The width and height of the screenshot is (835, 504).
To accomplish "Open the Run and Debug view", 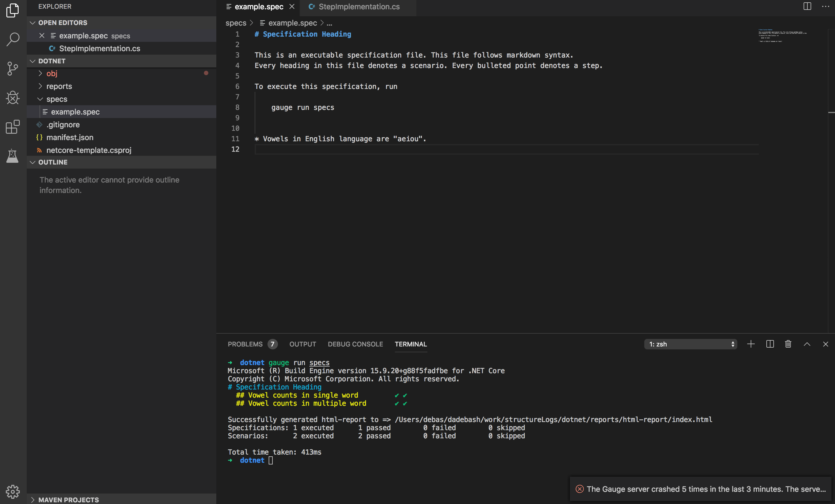I will point(13,98).
